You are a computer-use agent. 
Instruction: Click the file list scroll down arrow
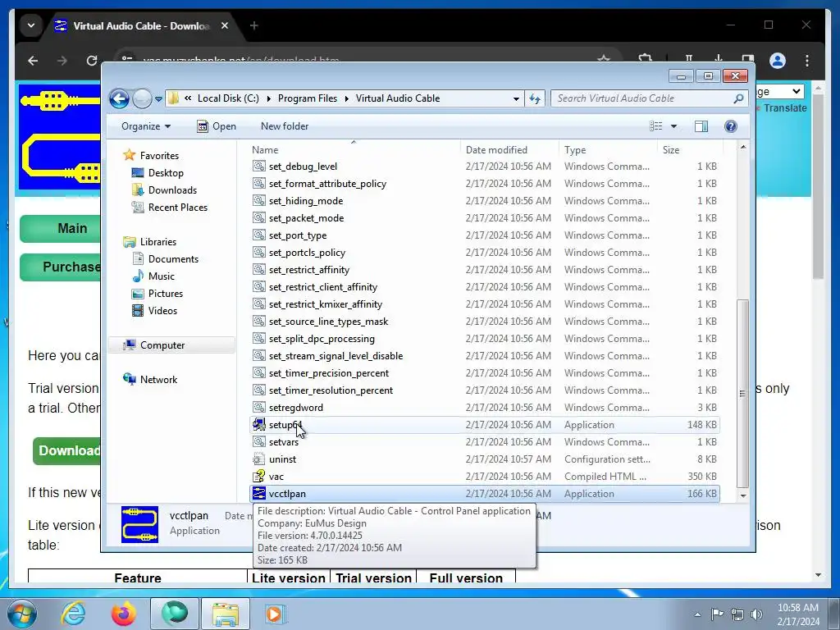click(x=742, y=495)
